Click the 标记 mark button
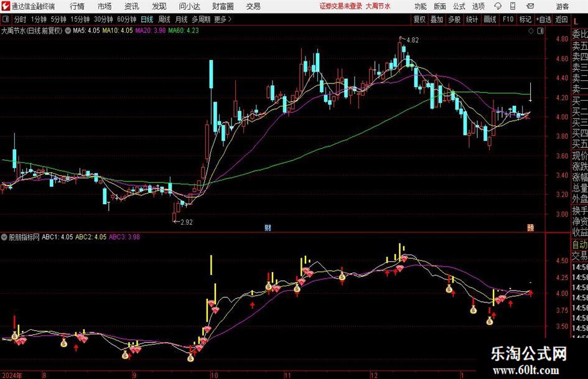588x379 pixels. (525, 19)
